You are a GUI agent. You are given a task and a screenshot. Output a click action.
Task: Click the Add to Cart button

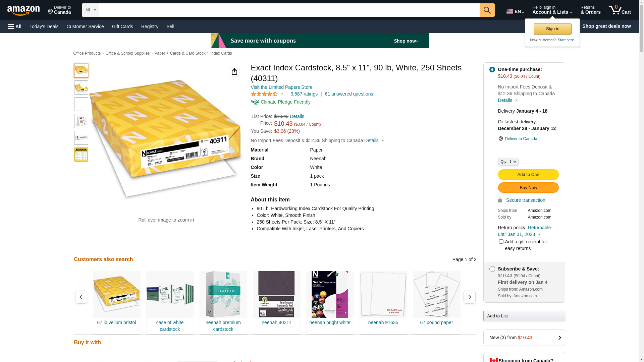click(x=528, y=175)
